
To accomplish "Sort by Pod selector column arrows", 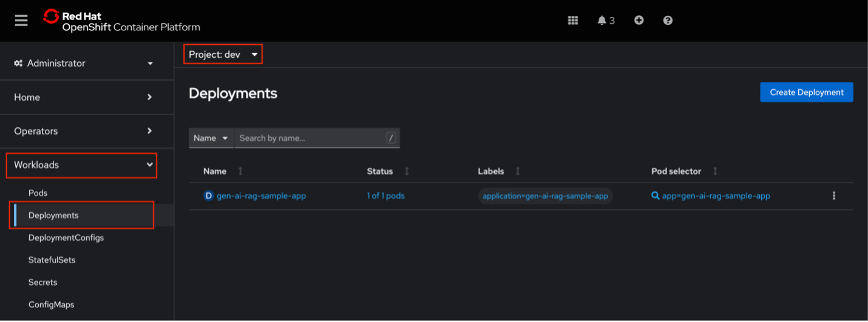I will (x=715, y=172).
